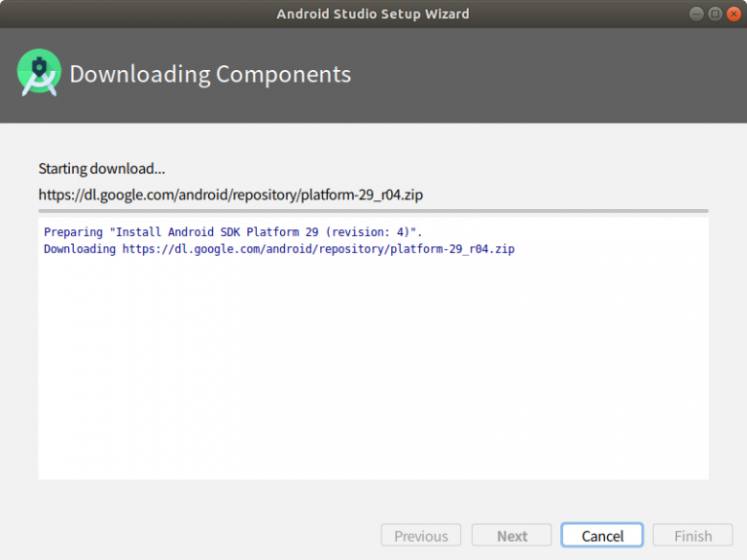
Task: Click the download progress bar
Action: (x=373, y=210)
